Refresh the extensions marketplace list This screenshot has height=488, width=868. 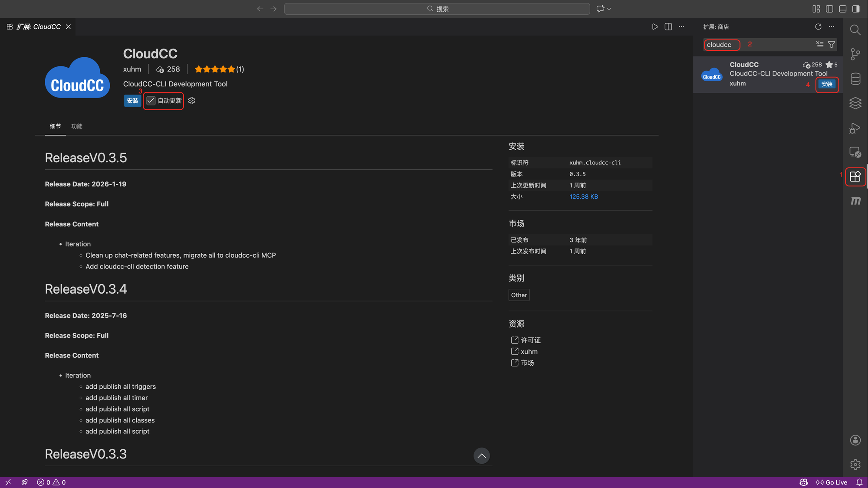click(818, 27)
